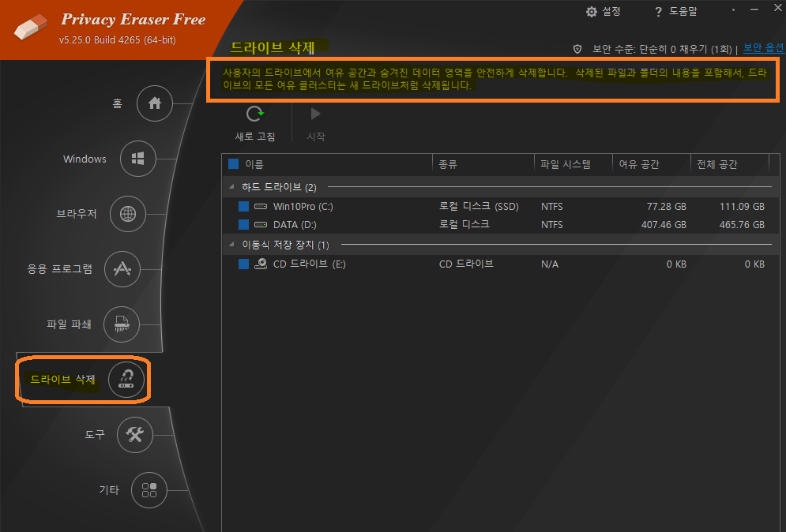Click the 407.46 GB free space value
Image resolution: width=786 pixels, height=532 pixels.
(x=664, y=224)
